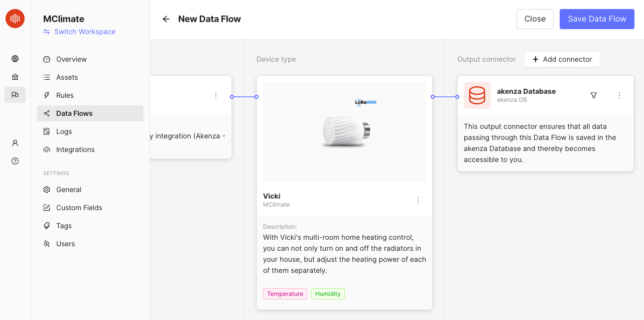The image size is (644, 320).
Task: Open Tags settings
Action: (x=90, y=226)
